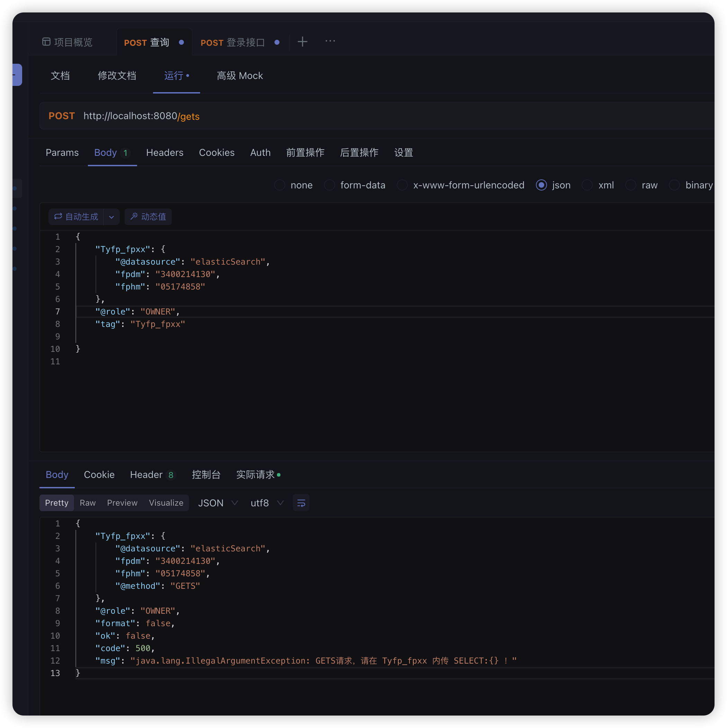Add a new request with the plus icon

click(303, 42)
